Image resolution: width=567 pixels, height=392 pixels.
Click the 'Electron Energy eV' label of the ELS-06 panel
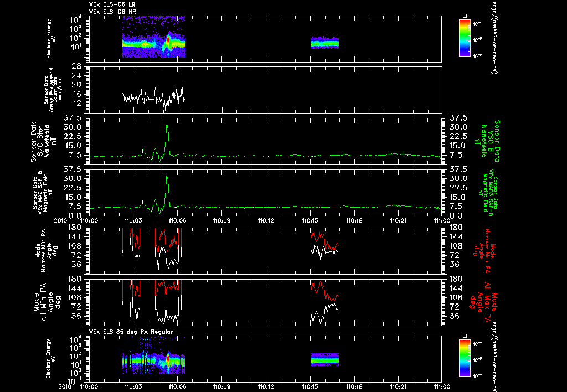coord(51,39)
